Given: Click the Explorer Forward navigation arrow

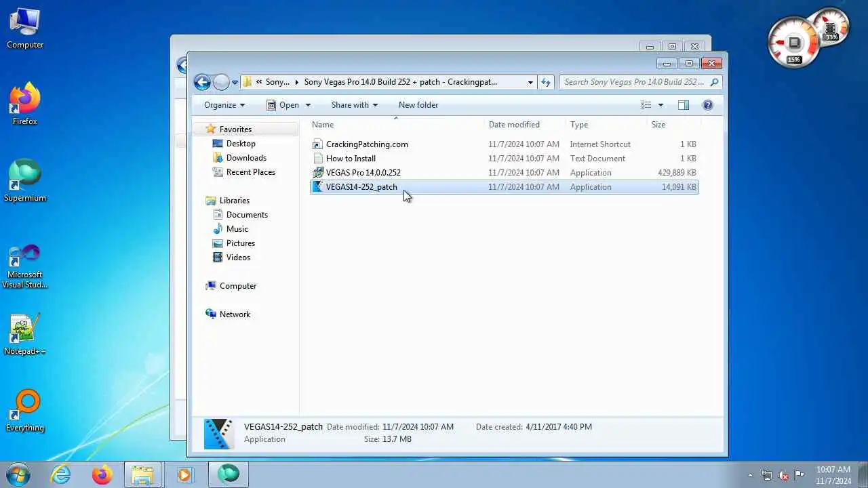Looking at the screenshot, I should tap(221, 82).
